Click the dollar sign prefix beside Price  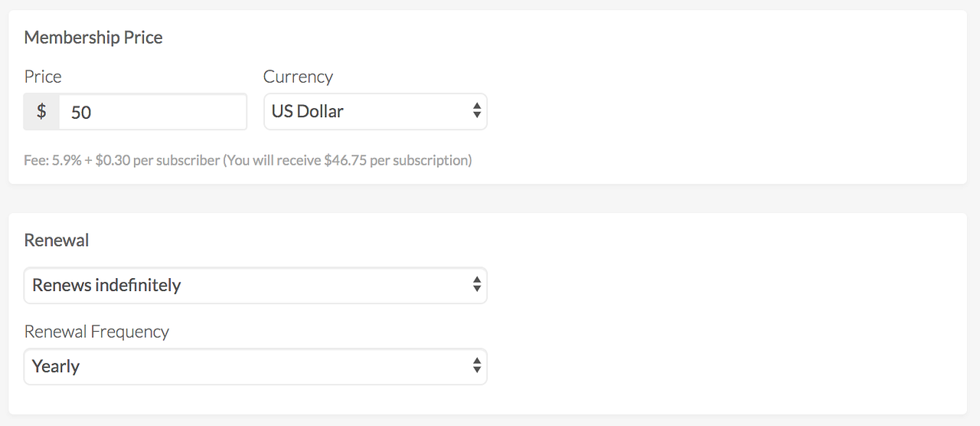[41, 112]
